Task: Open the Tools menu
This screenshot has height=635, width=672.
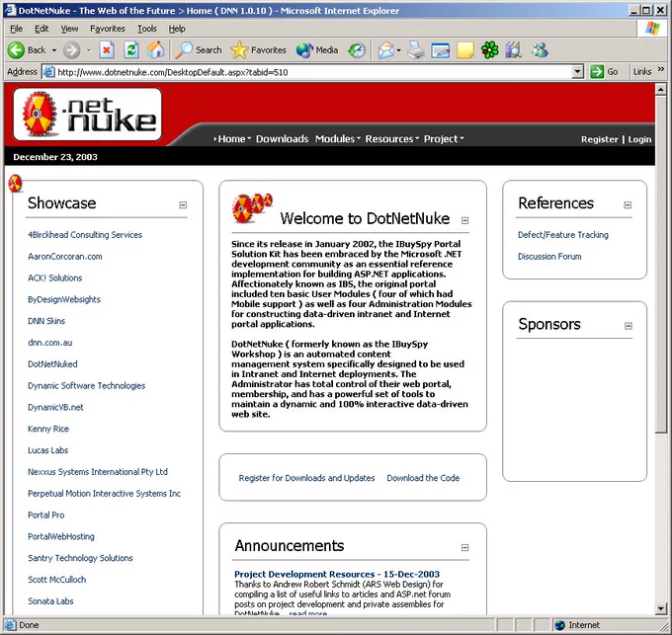Action: tap(147, 29)
